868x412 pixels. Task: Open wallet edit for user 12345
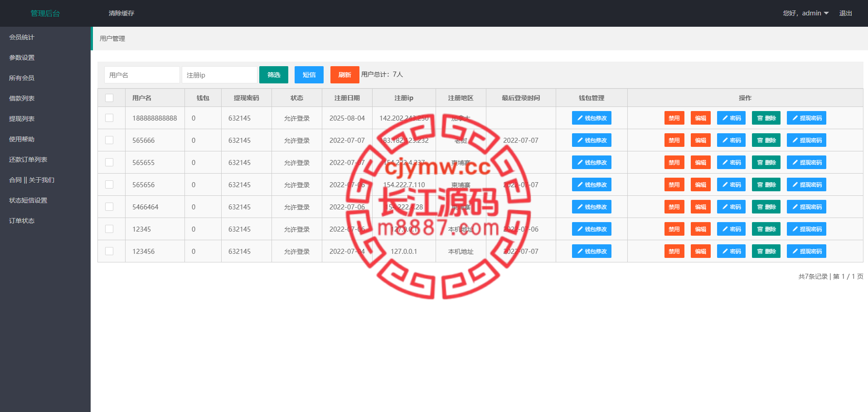[x=592, y=229]
